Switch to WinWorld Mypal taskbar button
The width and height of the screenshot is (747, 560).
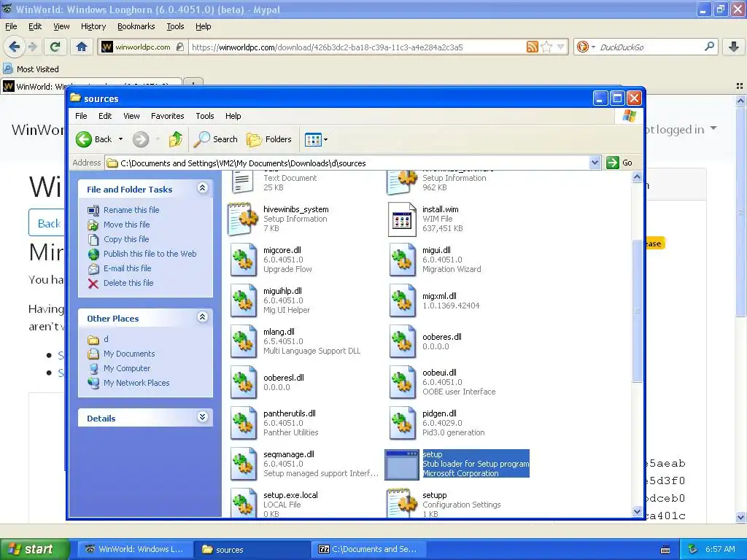click(x=134, y=549)
